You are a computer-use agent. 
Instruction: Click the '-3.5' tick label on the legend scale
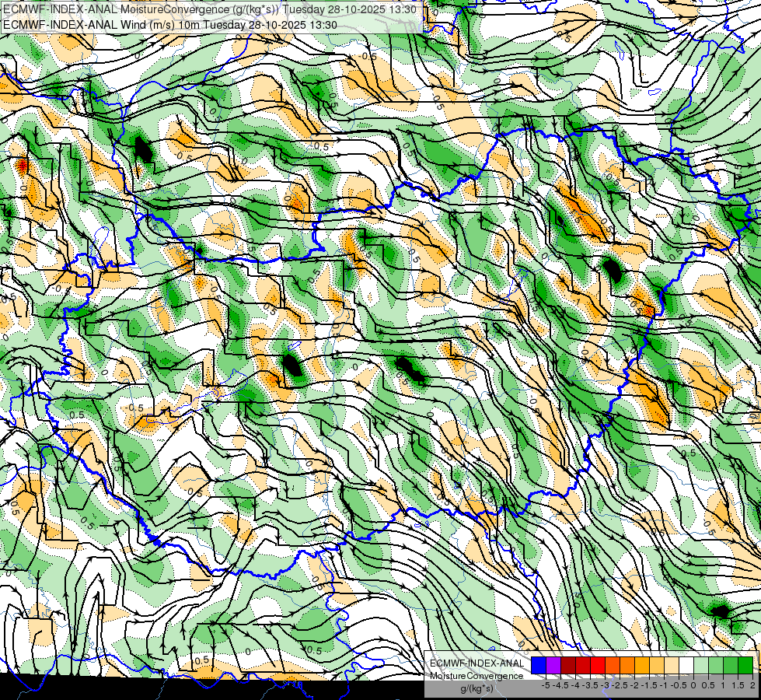point(590,685)
